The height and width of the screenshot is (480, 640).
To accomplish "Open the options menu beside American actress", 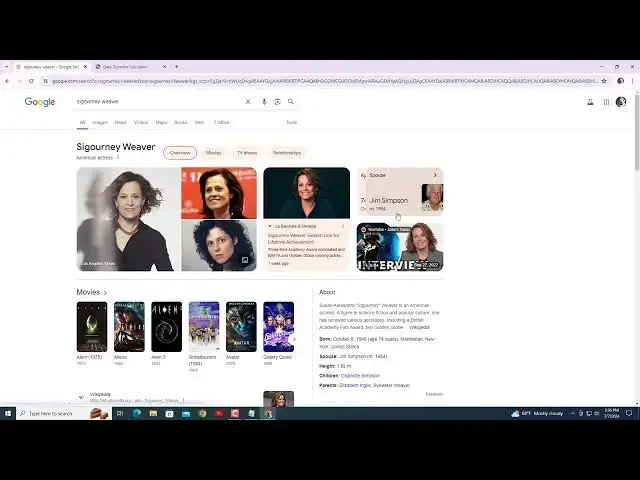I will click(118, 157).
